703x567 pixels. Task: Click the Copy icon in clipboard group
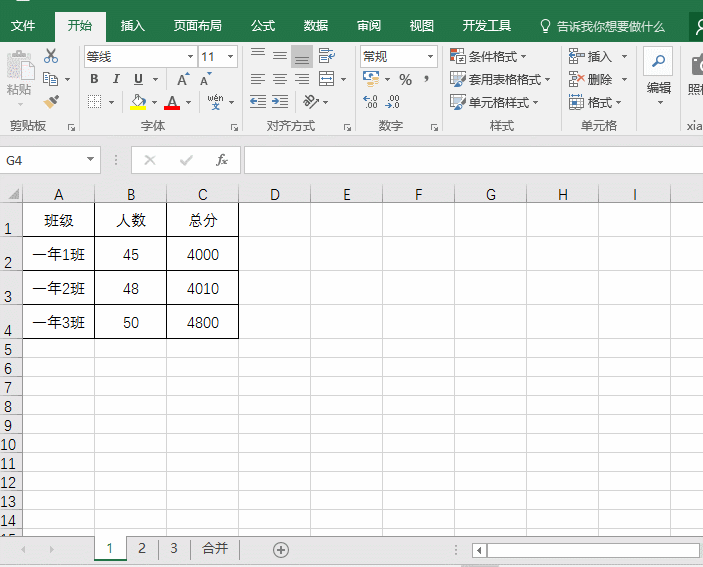pos(50,79)
